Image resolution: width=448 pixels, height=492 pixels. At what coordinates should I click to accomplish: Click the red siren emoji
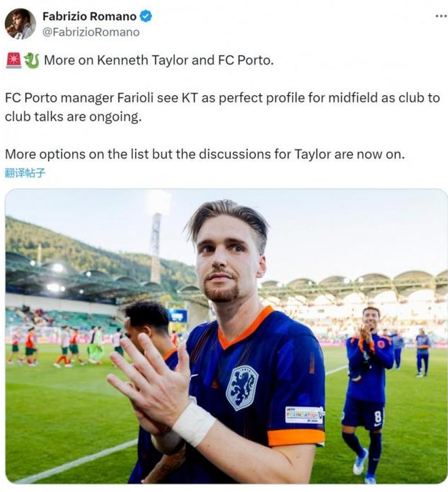(14, 61)
